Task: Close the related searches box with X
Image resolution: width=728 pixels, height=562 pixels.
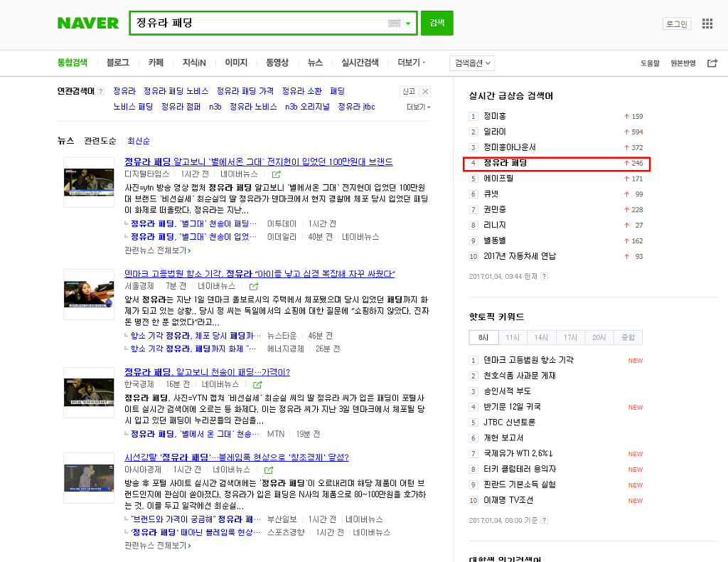Action: click(425, 91)
